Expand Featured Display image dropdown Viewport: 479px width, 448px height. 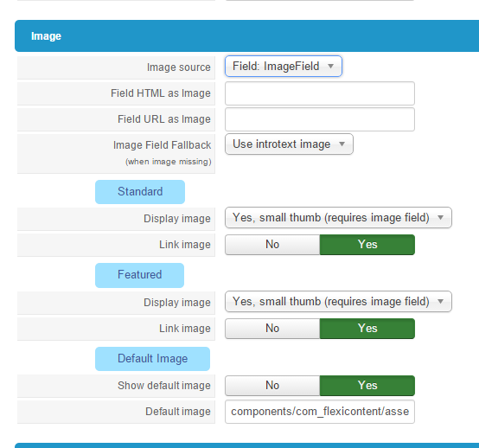pos(338,301)
